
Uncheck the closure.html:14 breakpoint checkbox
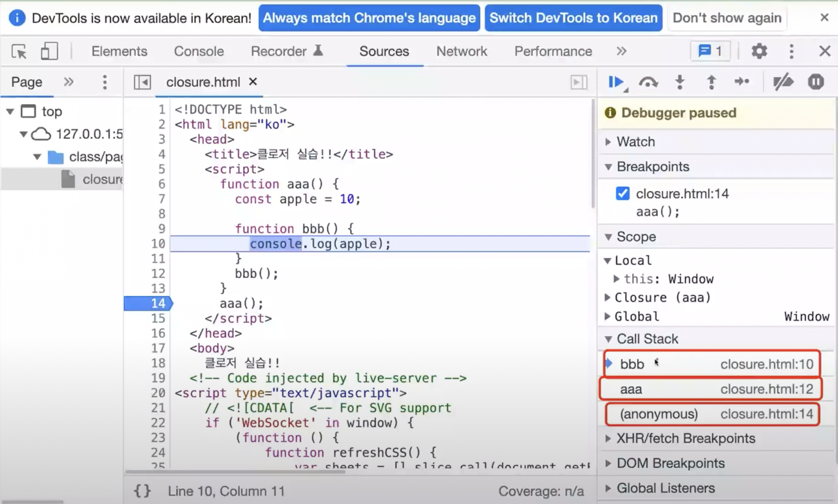coord(622,193)
